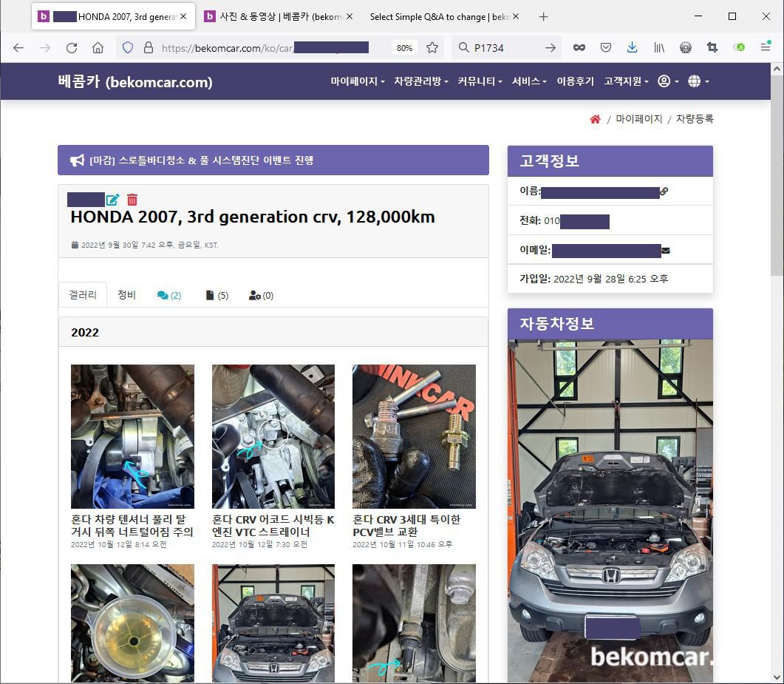Click the 2022 year section header
This screenshot has width=784, height=684.
coord(273,332)
